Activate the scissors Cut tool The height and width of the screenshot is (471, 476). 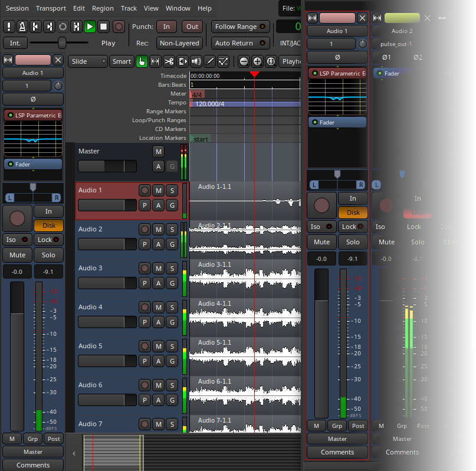[x=169, y=61]
